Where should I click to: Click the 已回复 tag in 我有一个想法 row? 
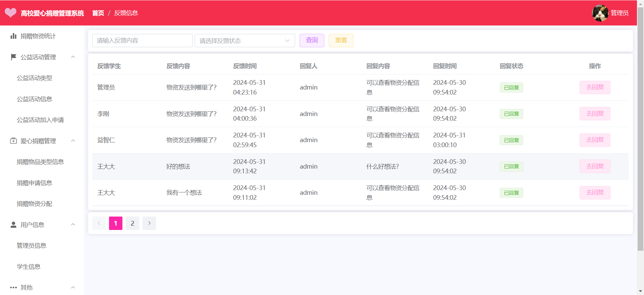click(512, 193)
